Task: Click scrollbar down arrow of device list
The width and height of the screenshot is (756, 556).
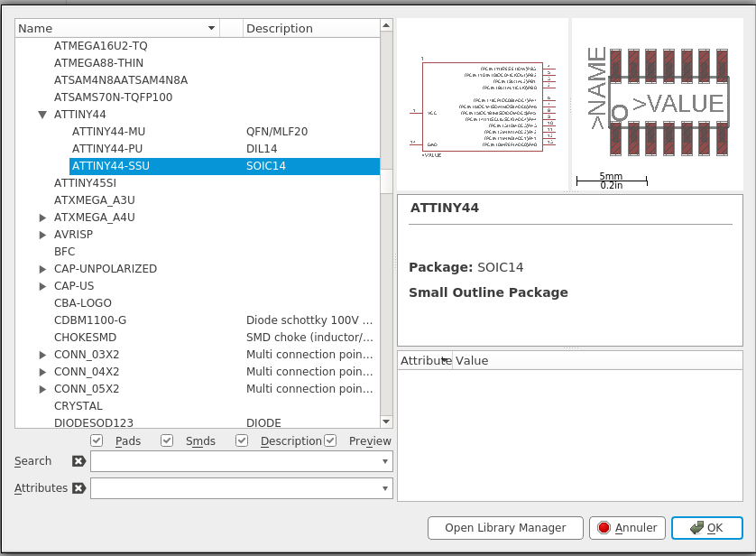Action: (386, 422)
